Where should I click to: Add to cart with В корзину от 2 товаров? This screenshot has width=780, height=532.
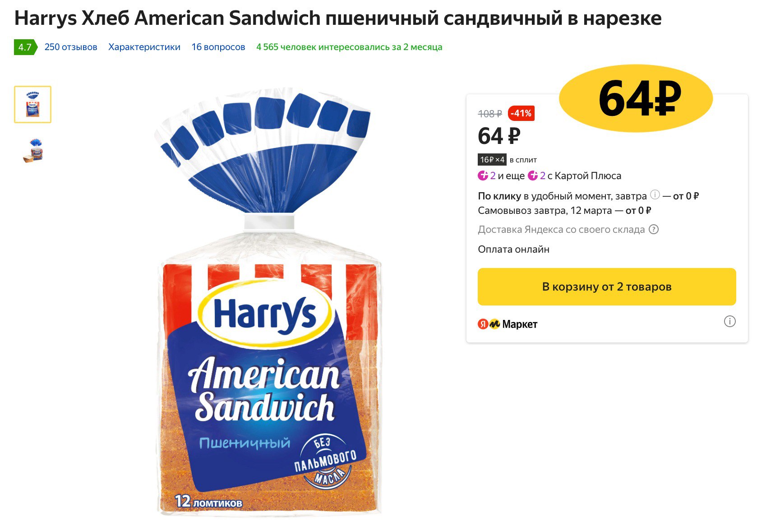607,287
